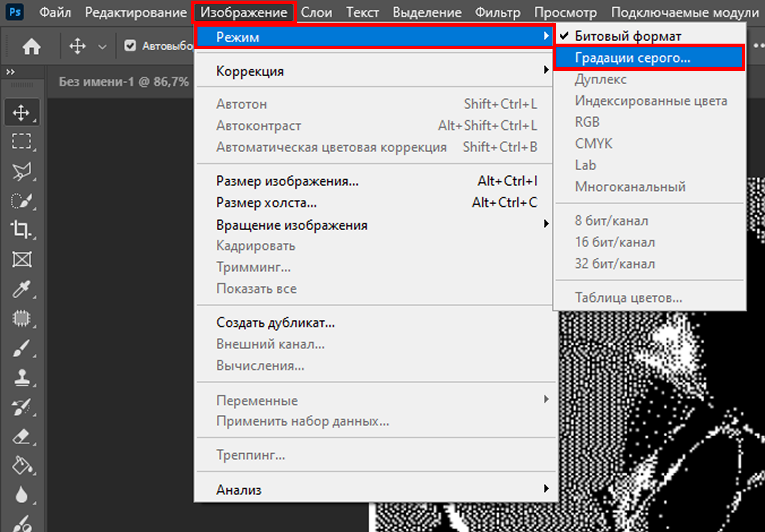Screen dimensions: 765x532
Task: Select the Move tool in the toolbar
Action: 22,112
